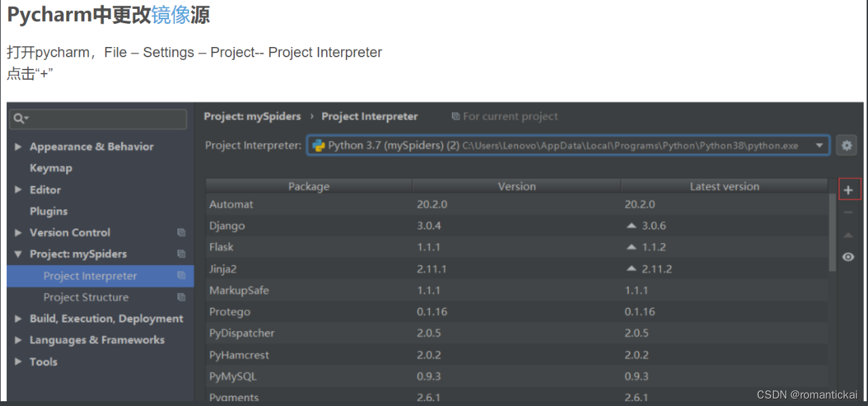The width and height of the screenshot is (868, 406).
Task: Click the copy icon beside Project Structure
Action: click(181, 297)
